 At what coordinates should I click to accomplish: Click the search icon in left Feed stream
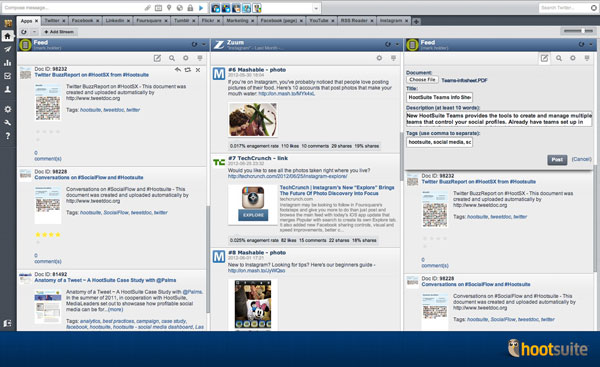(172, 58)
